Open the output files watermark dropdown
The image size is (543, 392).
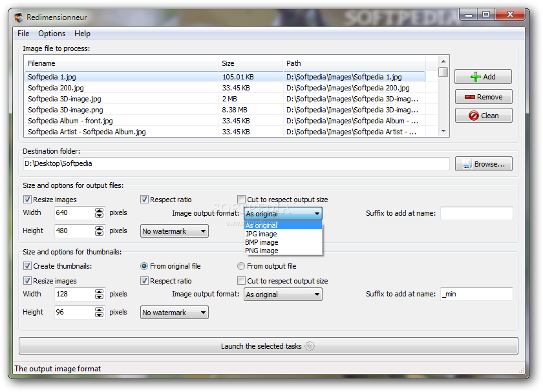[x=174, y=231]
